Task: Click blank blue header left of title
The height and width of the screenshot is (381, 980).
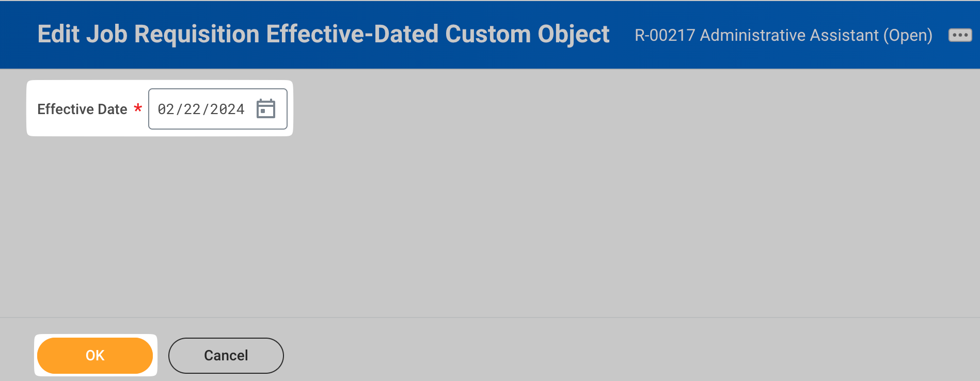Action: [x=18, y=34]
